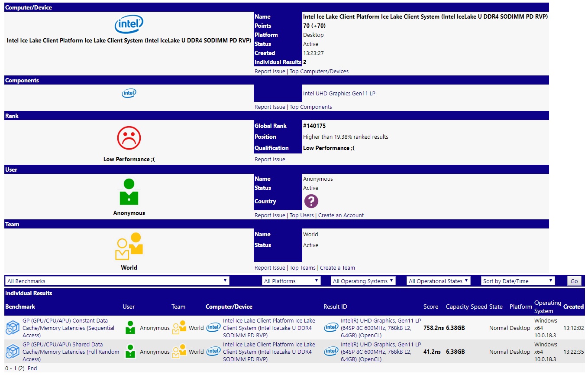Open the Top Components link

(311, 107)
